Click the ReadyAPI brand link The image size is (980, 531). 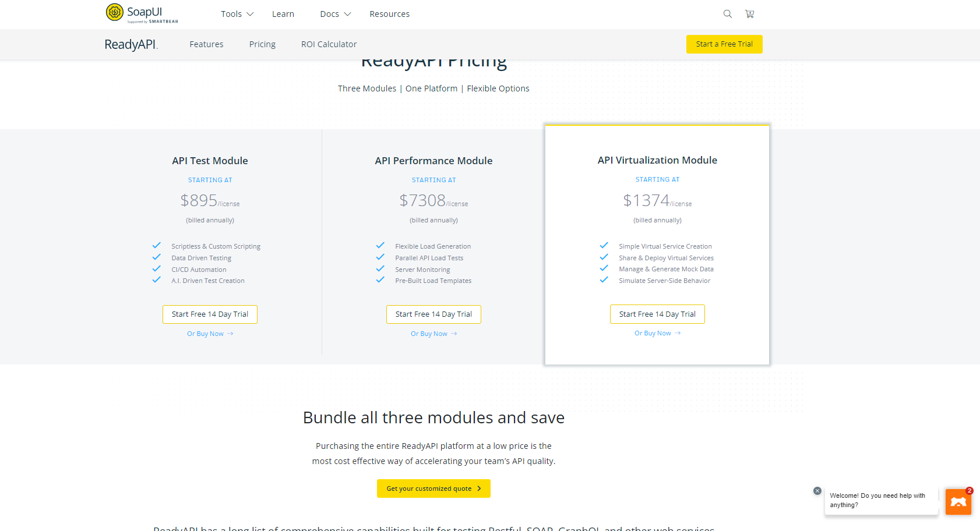pos(131,44)
